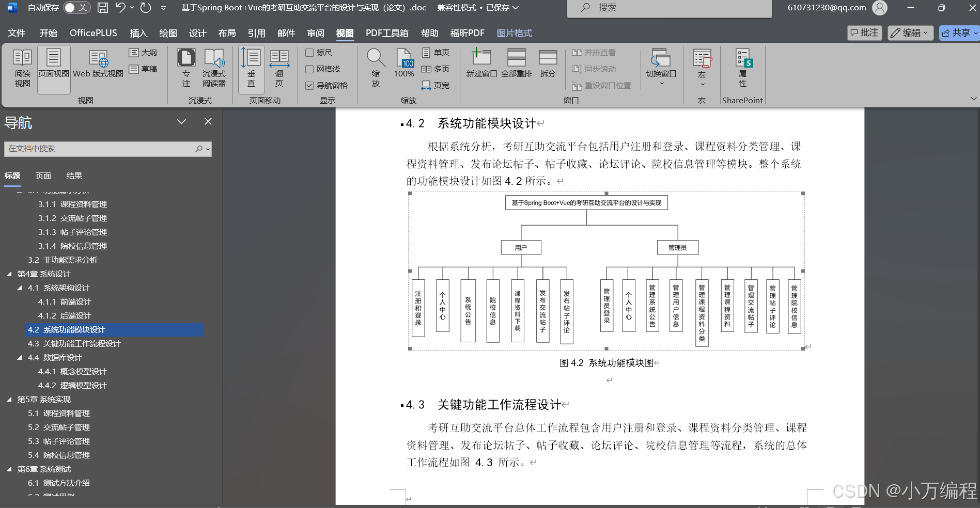Open the Switch Windows dropdown (切换窗口)
Viewport: 980px width, 508px height.
661,68
